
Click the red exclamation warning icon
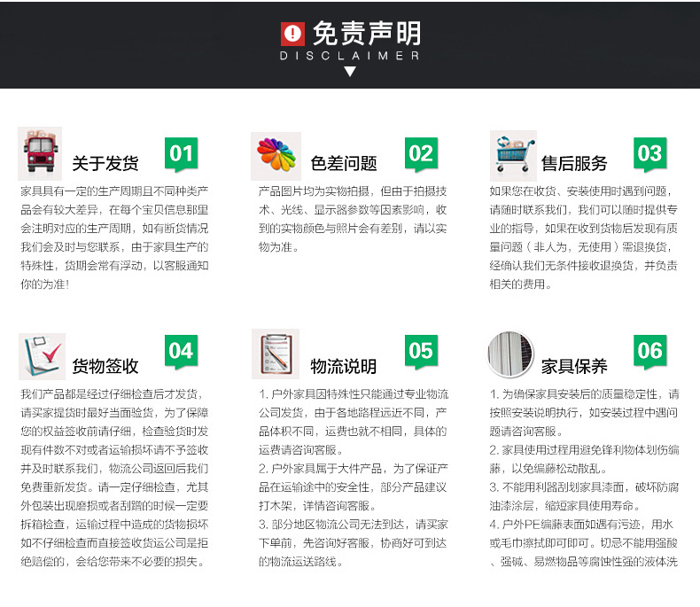pos(292,34)
